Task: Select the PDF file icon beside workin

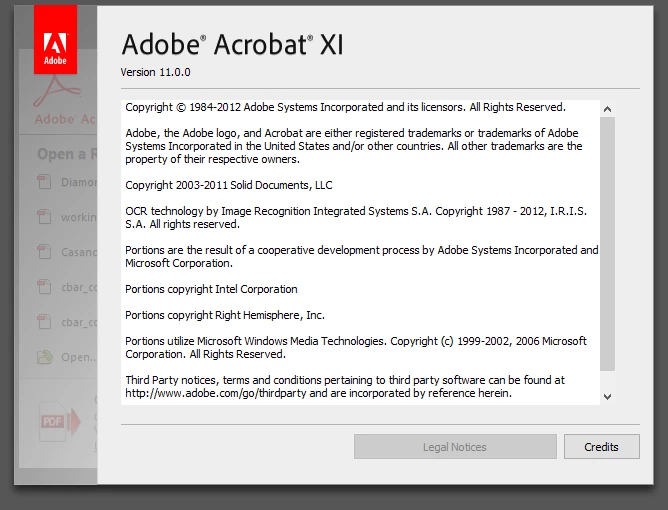Action: [44, 217]
